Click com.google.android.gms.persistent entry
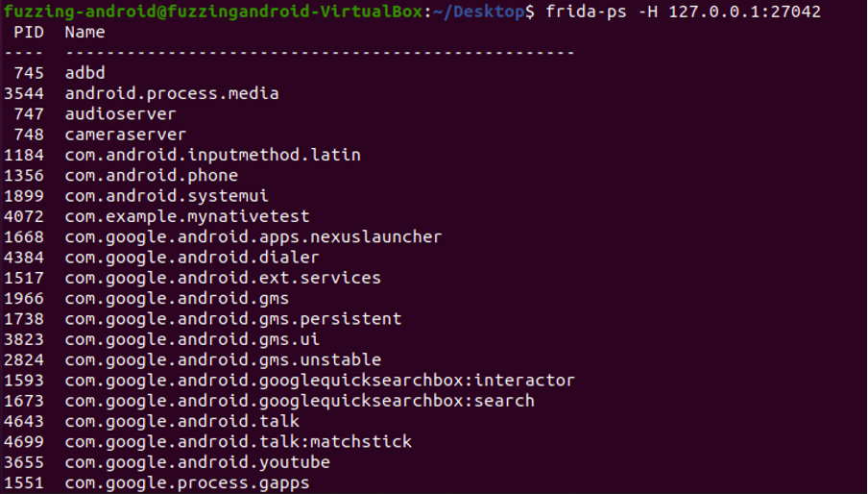This screenshot has height=494, width=868. pos(233,318)
